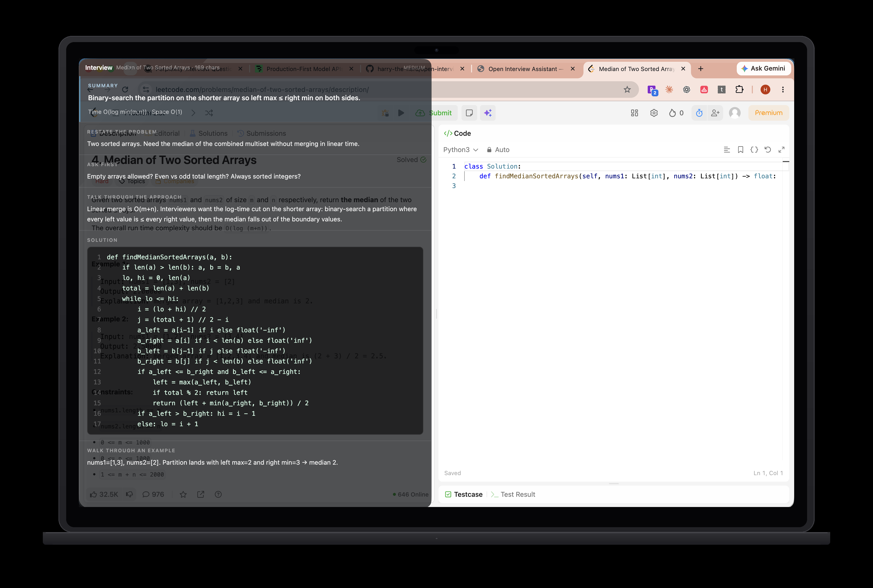Click the 'Interview' overlay title
The height and width of the screenshot is (588, 873).
[99, 67]
